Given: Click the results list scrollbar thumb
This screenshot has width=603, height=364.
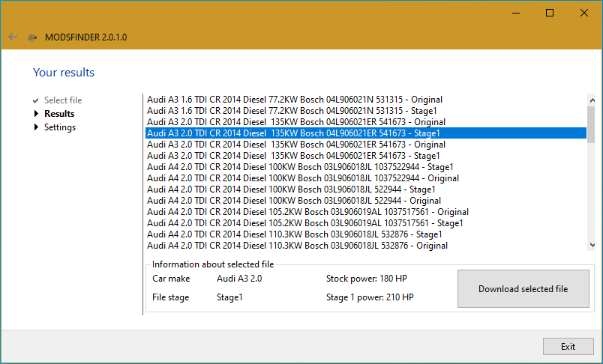Looking at the screenshot, I should pos(591,123).
